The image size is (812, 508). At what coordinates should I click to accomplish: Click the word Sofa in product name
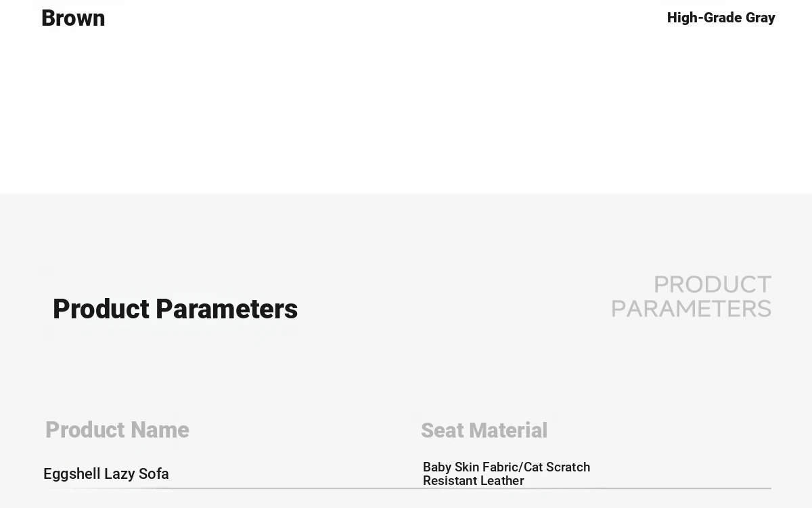click(154, 473)
